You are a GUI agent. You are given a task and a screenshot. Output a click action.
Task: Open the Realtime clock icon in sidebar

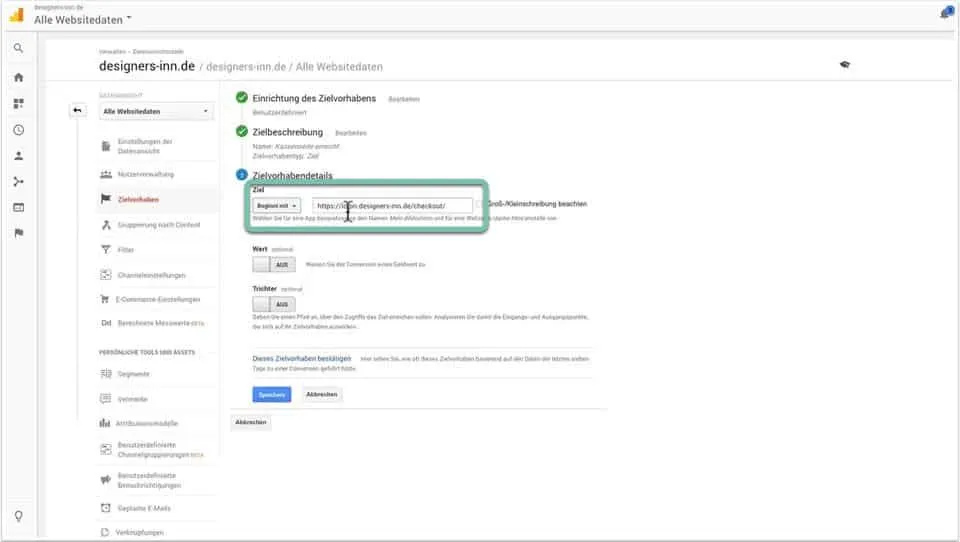pos(18,130)
